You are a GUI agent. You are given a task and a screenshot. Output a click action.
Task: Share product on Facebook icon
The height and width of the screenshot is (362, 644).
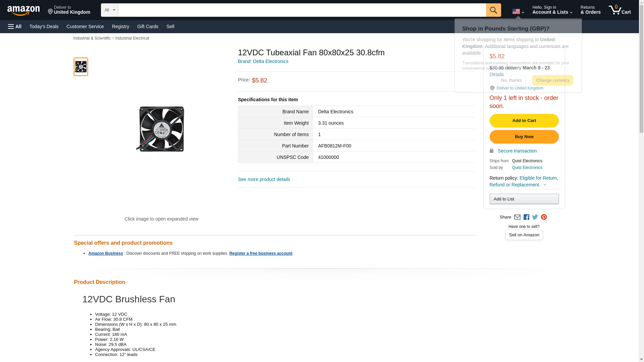[526, 217]
